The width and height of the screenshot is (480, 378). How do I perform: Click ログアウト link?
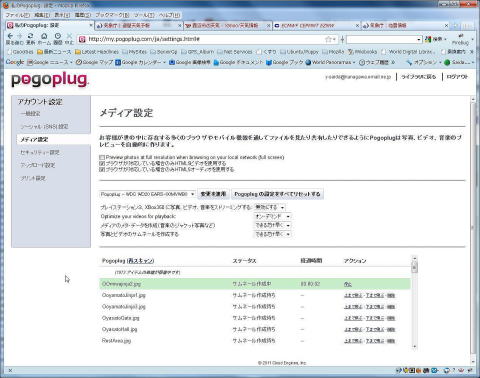457,77
